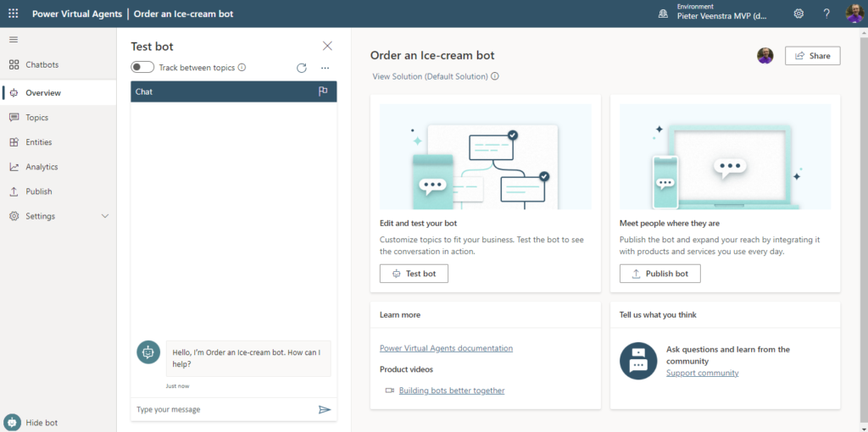
Task: Click the Type your message field
Action: click(224, 409)
